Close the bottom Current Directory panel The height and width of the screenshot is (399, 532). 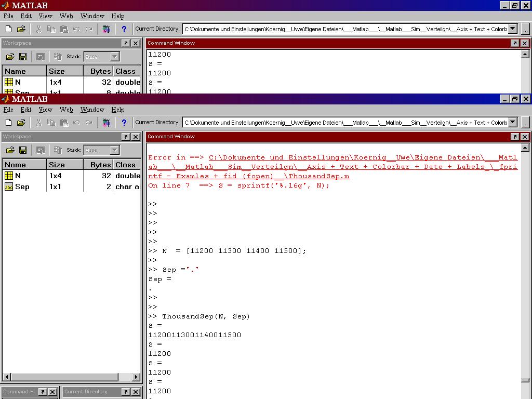(136, 392)
